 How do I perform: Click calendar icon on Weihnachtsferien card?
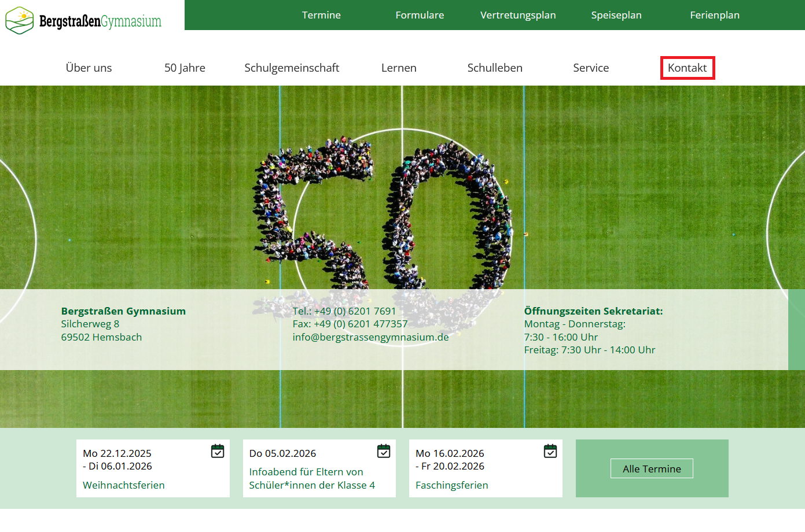pyautogui.click(x=218, y=451)
